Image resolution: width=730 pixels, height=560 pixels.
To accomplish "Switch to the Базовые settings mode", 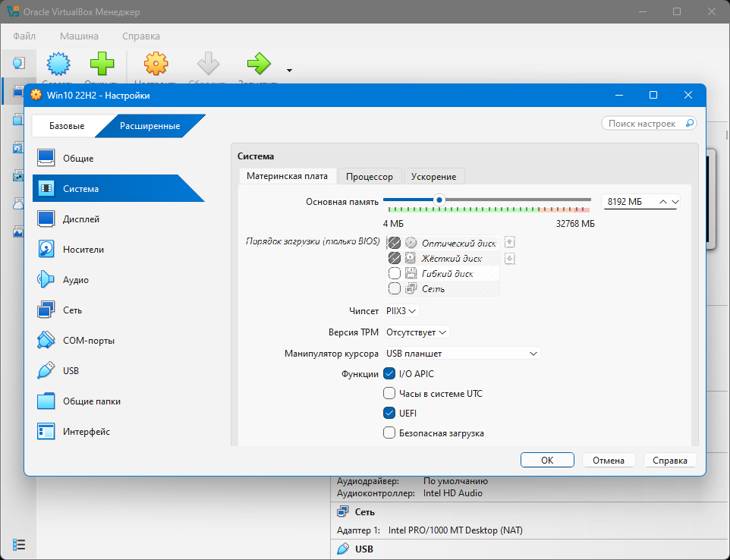I will pos(67,126).
